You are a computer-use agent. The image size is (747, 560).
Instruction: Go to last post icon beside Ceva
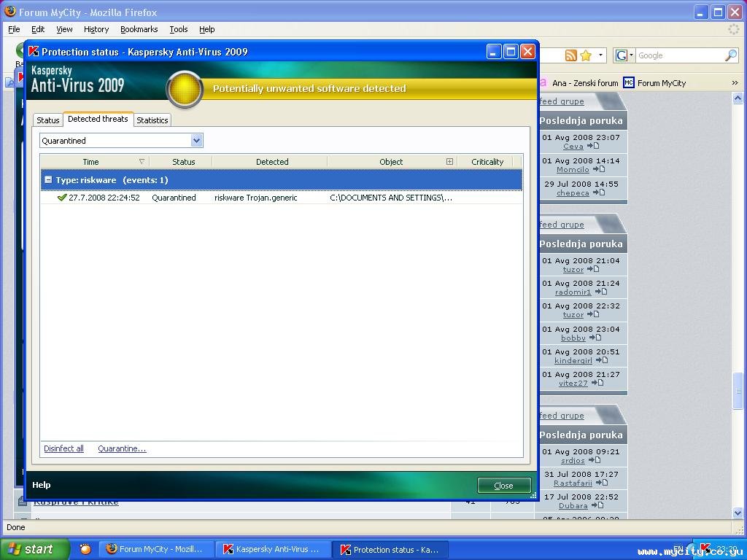click(593, 146)
